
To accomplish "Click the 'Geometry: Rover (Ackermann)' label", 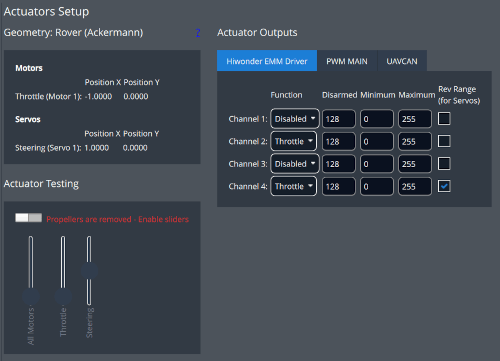I will pos(73,33).
